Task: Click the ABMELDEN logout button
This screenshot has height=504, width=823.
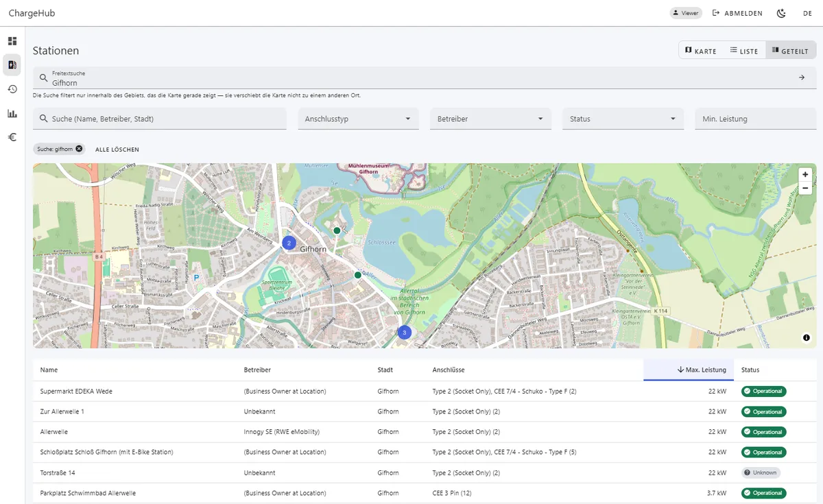Action: (737, 13)
